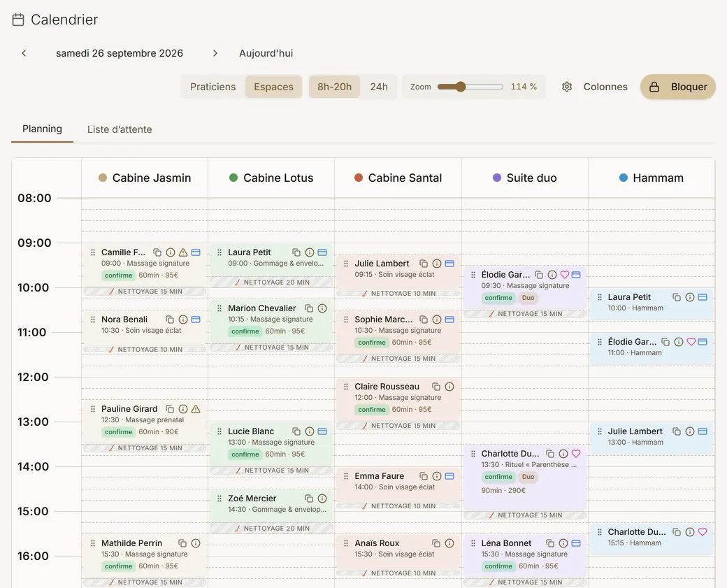727x588 pixels.
Task: Click heart icon on Charlotte Du... 15:15 Hammam
Action: tap(703, 532)
